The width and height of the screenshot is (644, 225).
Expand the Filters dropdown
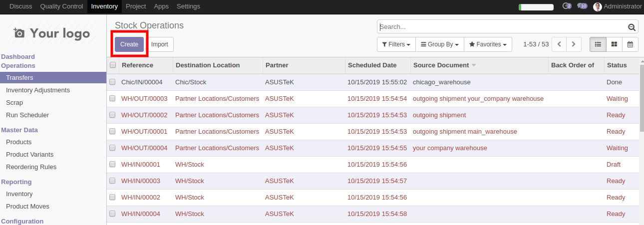[x=396, y=44]
